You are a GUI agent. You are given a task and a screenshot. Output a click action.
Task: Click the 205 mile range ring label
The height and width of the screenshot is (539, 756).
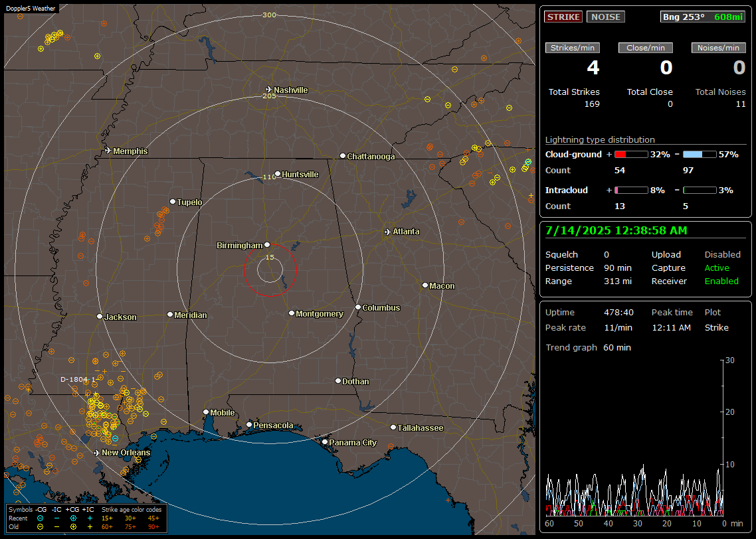pos(270,96)
